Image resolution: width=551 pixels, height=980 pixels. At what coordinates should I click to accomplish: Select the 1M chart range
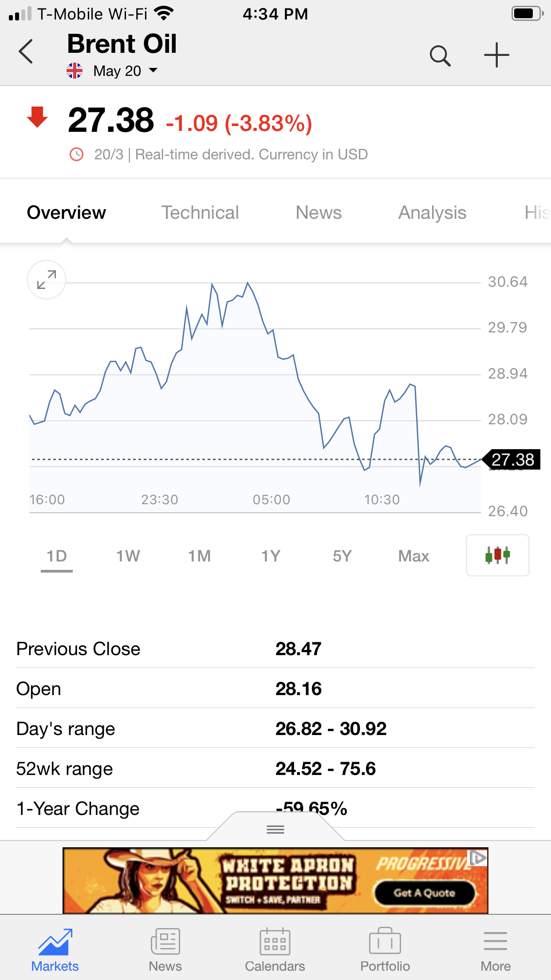click(200, 556)
